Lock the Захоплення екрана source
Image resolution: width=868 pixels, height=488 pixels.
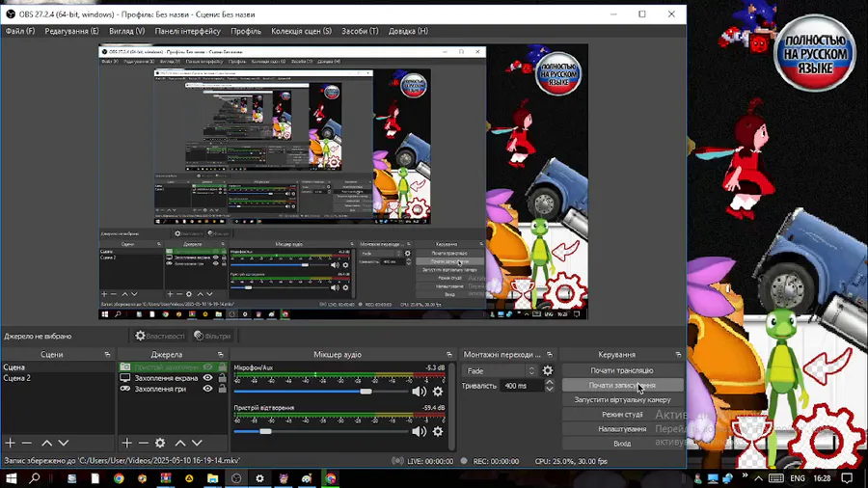click(x=222, y=378)
